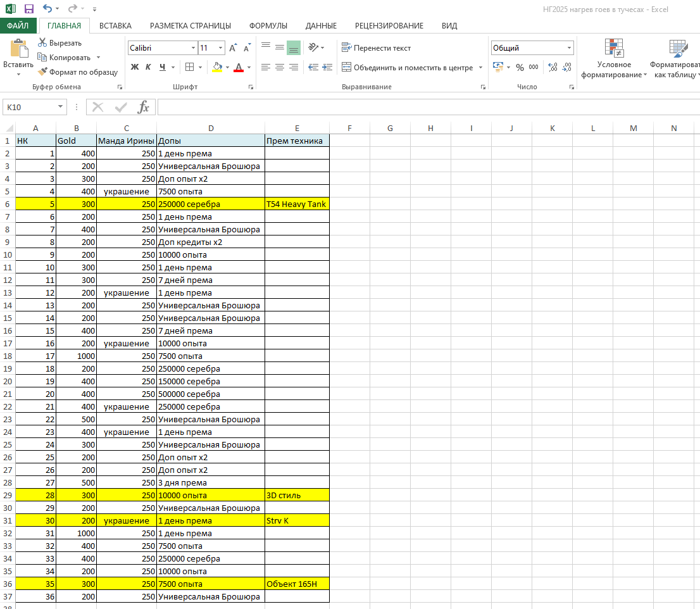Switch to the ФОРМУЛЫ tab
The width and height of the screenshot is (700, 609).
[268, 26]
